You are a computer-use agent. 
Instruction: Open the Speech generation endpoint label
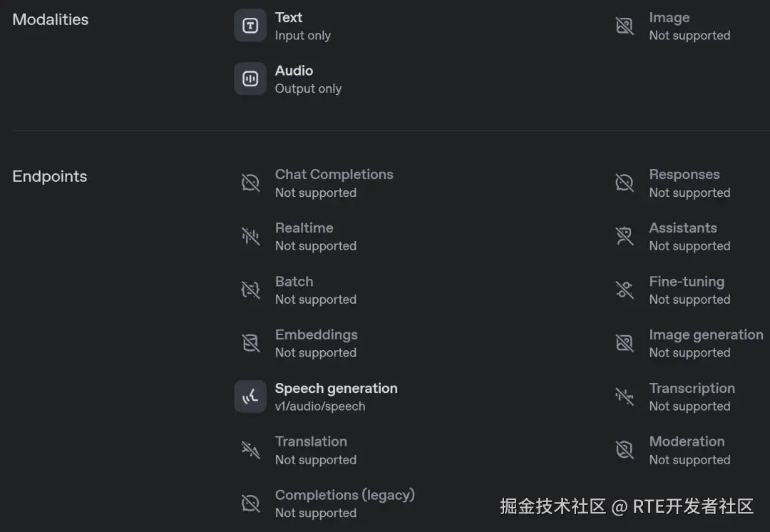[x=336, y=389]
